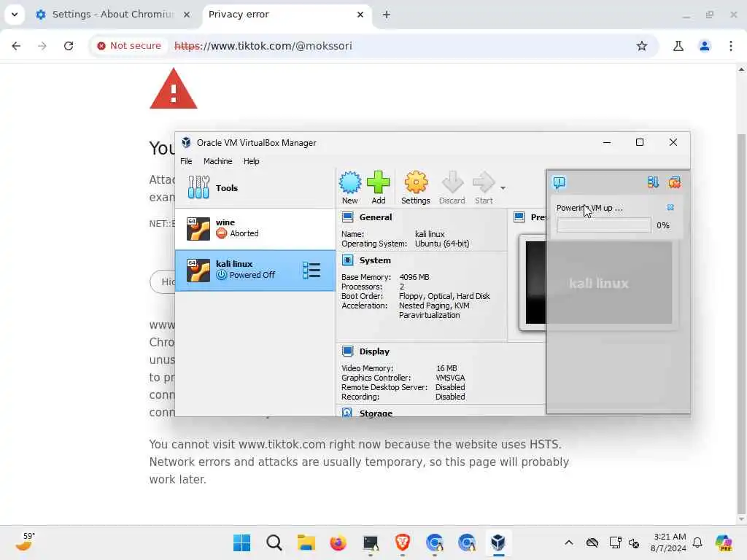The height and width of the screenshot is (560, 747).
Task: Open the Help menu in VirtualBox
Action: tap(252, 161)
